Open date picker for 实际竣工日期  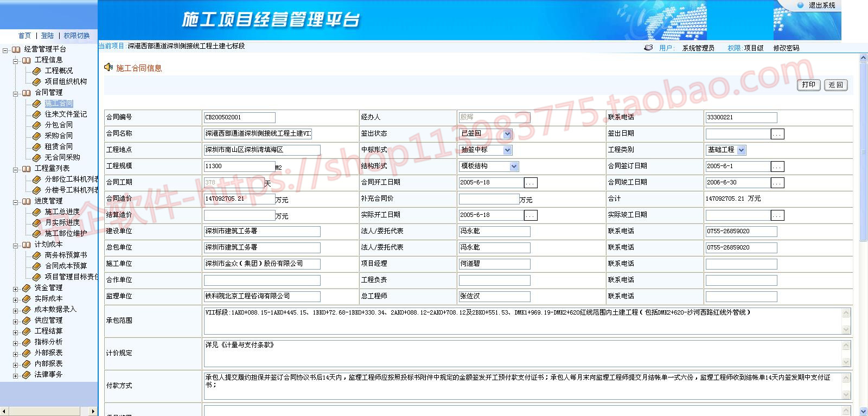coord(777,215)
